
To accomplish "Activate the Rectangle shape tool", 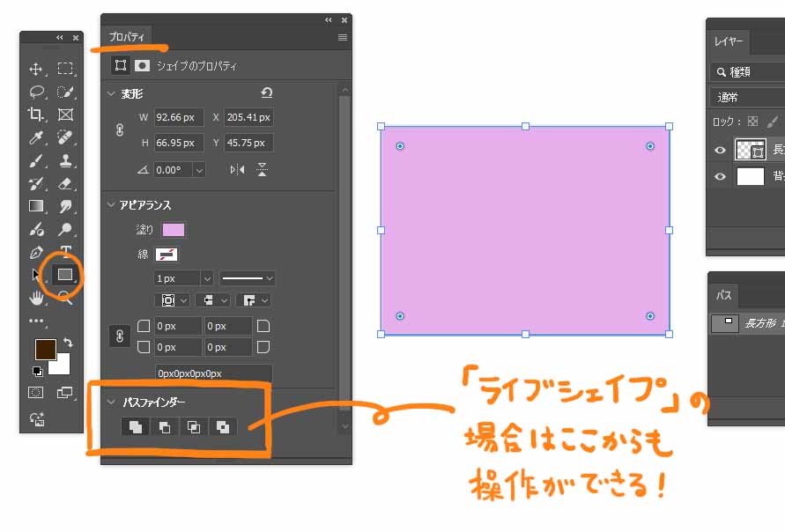I will 65,275.
